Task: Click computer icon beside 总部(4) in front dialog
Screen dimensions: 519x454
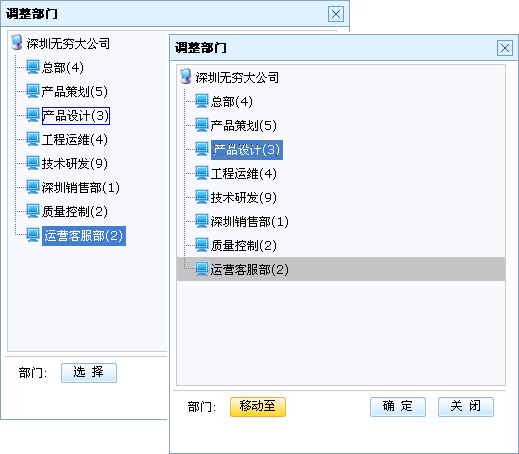Action: 202,101
